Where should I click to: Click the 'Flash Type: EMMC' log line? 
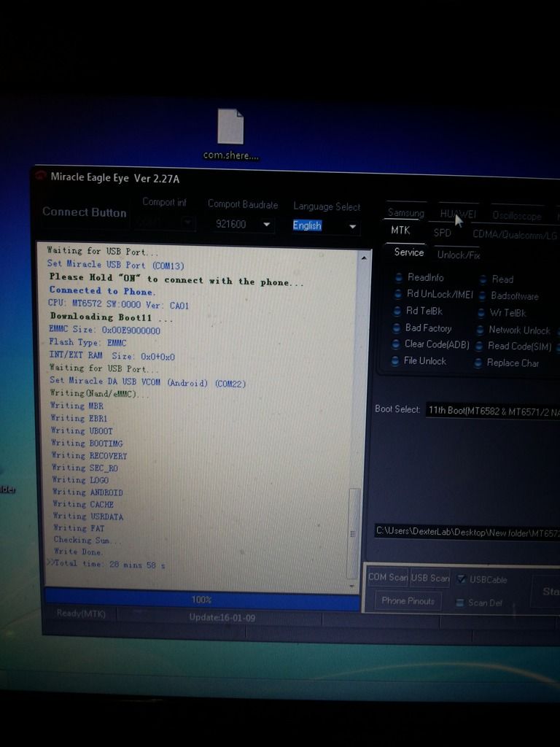pyautogui.click(x=87, y=342)
